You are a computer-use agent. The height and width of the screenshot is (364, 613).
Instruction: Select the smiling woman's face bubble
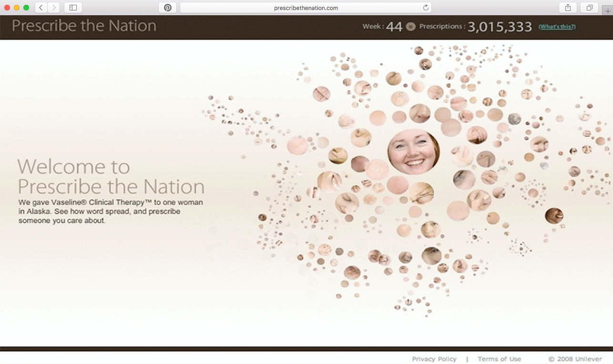click(414, 152)
